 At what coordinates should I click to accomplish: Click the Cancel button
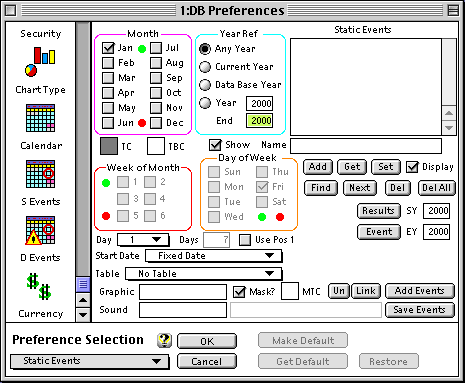coord(207,361)
